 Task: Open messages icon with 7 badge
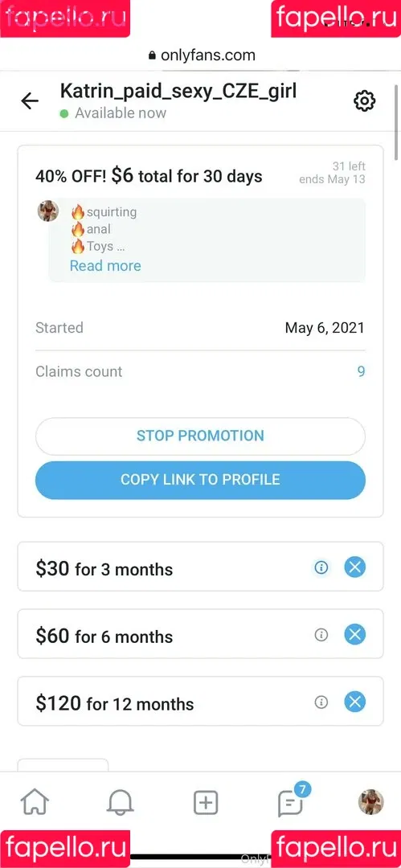[x=292, y=800]
